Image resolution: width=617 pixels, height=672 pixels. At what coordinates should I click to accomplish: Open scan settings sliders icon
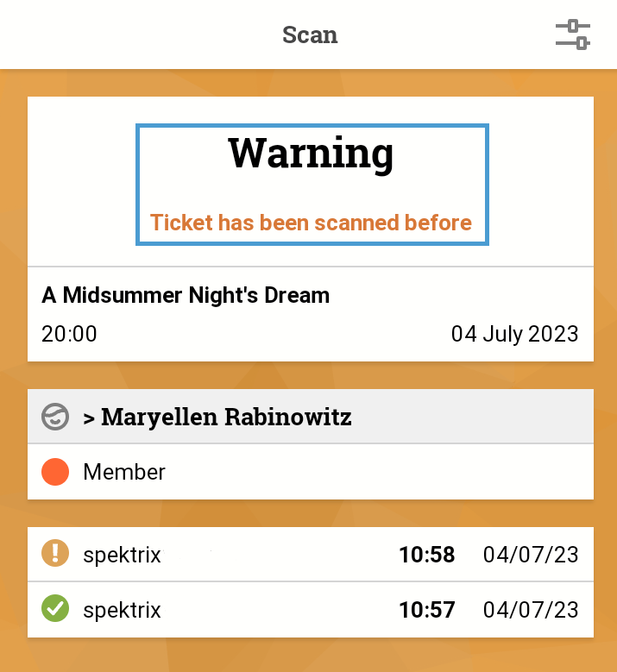(x=572, y=35)
